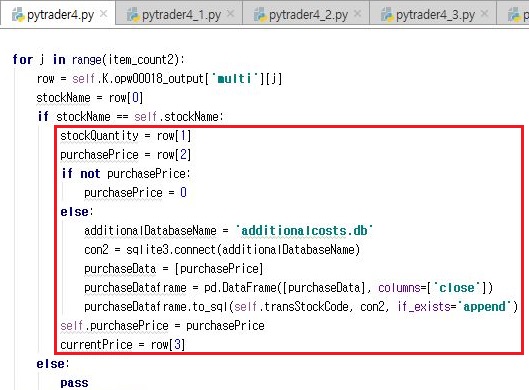The image size is (529, 390).
Task: Click the 'close' column string literal
Action: [x=456, y=288]
